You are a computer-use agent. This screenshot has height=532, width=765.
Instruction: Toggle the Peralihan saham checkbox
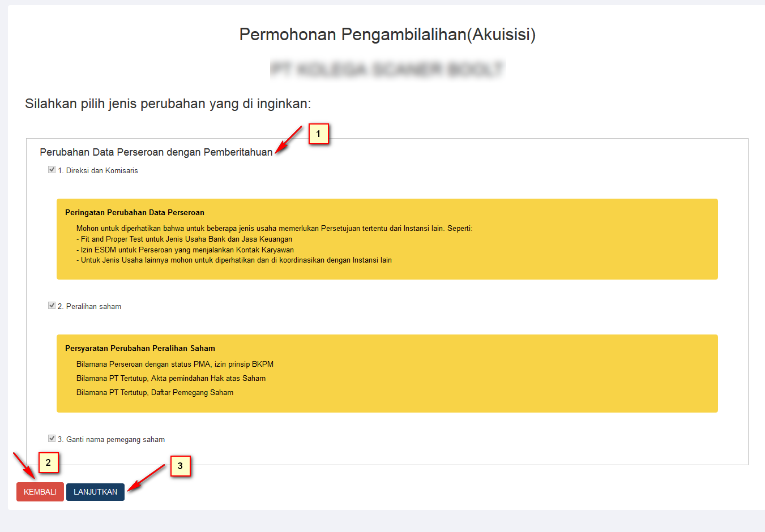52,306
